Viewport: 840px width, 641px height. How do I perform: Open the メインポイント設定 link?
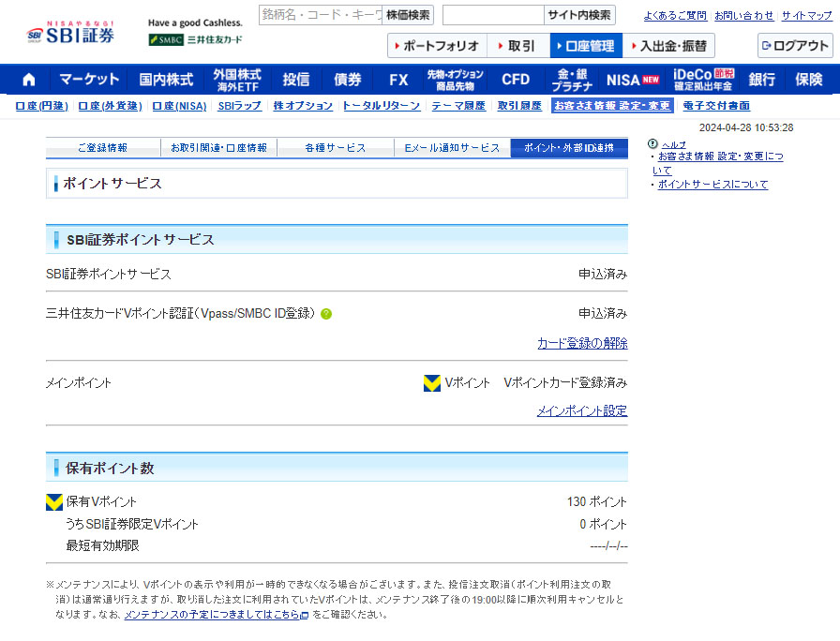582,411
